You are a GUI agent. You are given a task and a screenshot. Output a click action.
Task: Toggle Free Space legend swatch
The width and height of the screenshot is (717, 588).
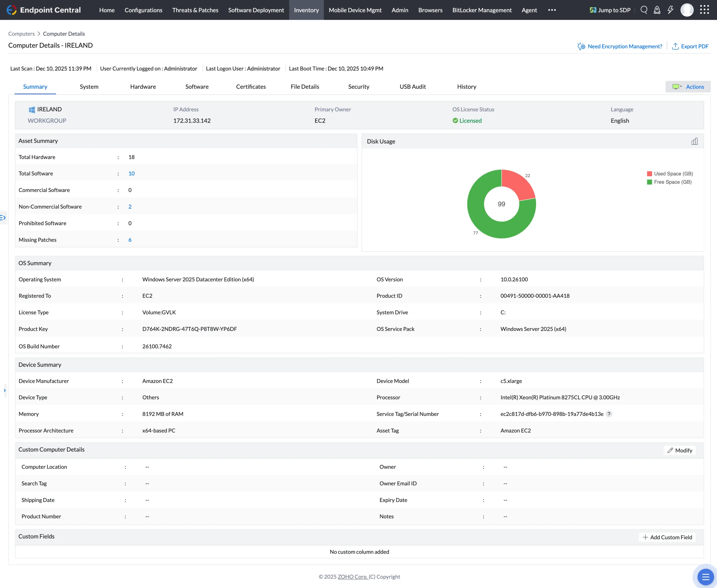[x=649, y=182]
